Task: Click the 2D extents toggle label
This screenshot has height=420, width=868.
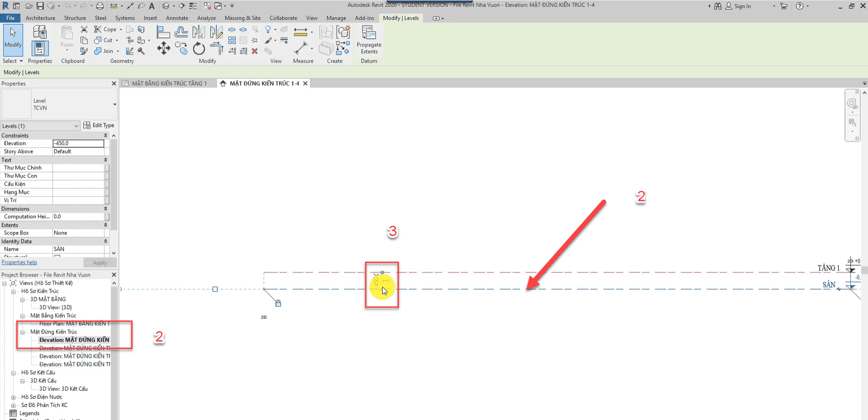Action: (264, 317)
